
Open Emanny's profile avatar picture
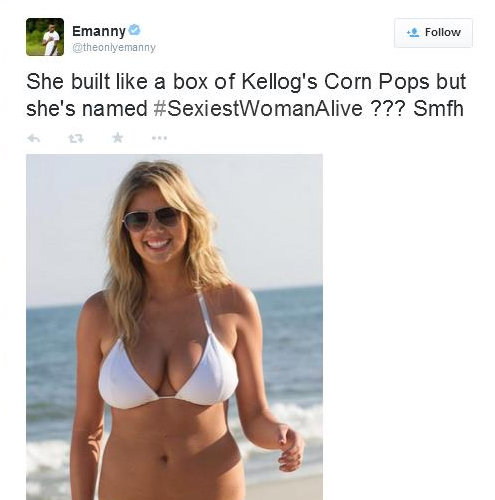[45, 37]
